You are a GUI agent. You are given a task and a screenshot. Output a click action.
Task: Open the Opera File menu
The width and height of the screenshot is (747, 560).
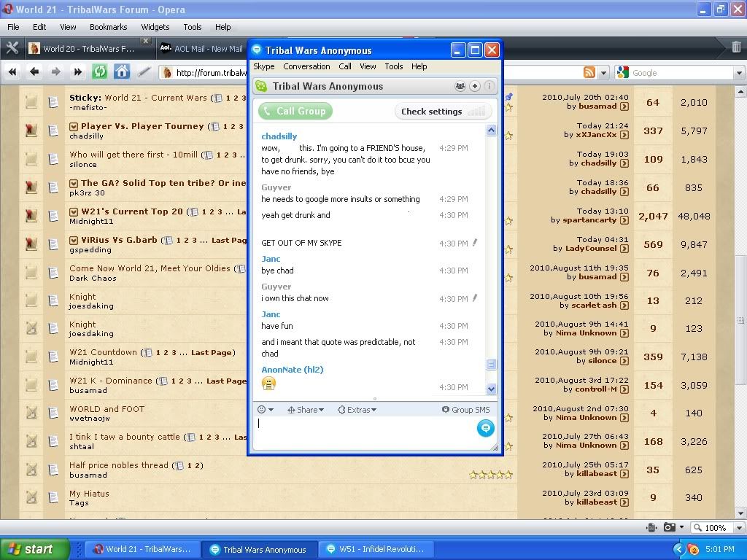(x=13, y=27)
